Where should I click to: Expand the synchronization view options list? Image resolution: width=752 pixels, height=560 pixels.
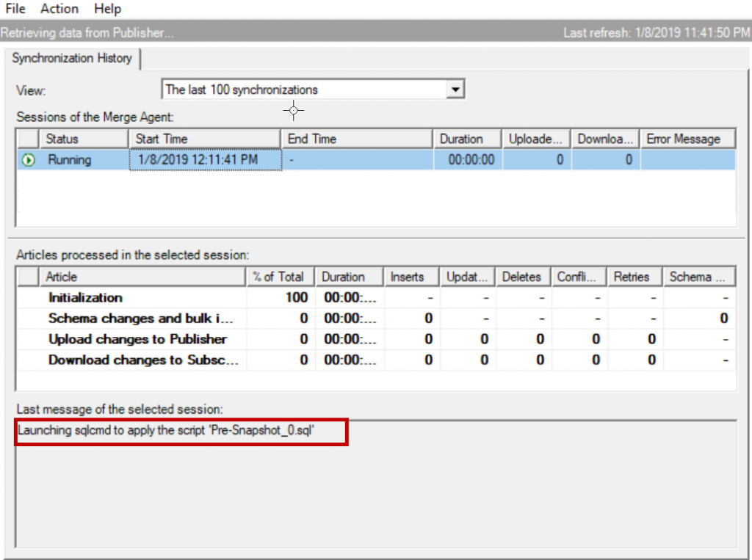tap(455, 88)
